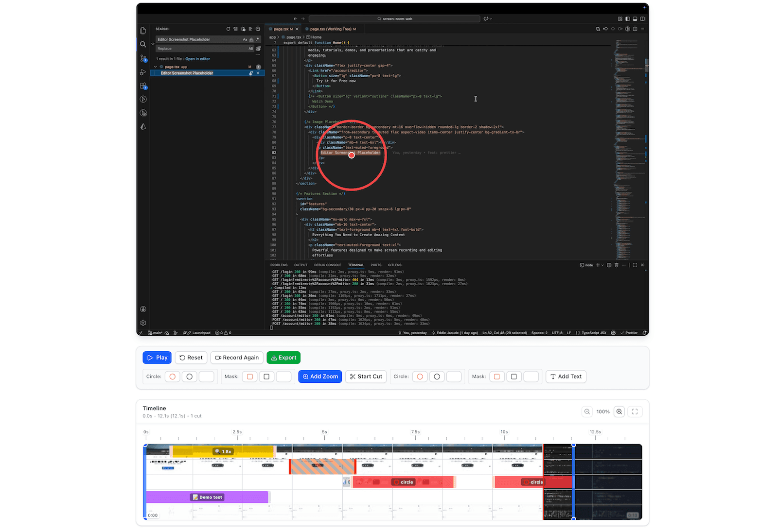Toggle Use Regular Expression in search
The height and width of the screenshot is (532, 778).
point(258,39)
